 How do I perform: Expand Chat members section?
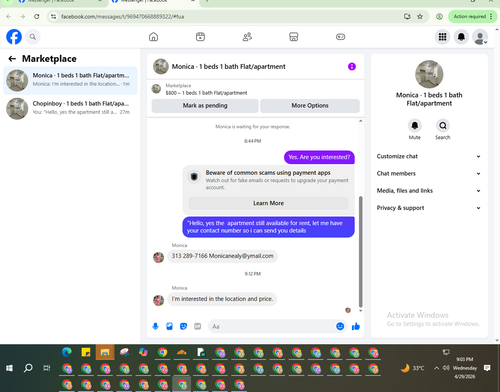[x=429, y=173]
